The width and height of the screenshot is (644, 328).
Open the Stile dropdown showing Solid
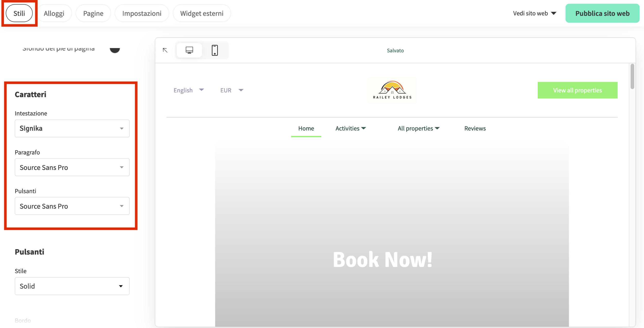[x=72, y=286]
